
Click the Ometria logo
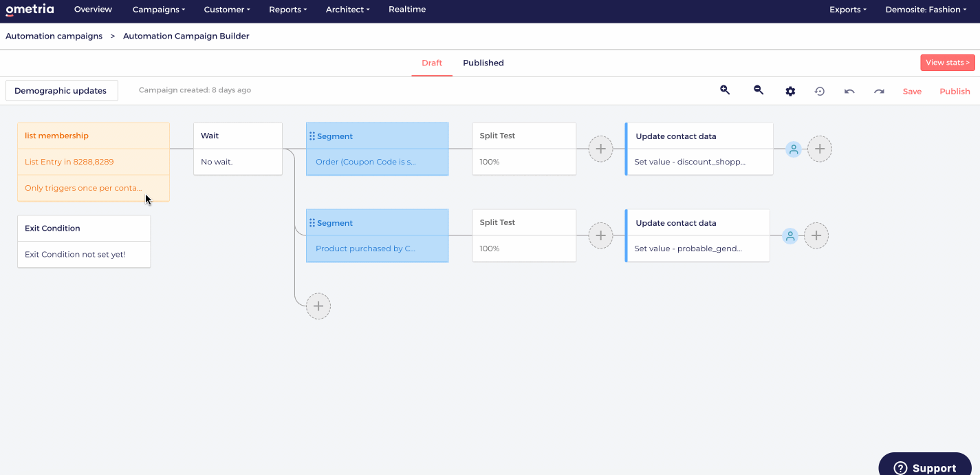(30, 10)
